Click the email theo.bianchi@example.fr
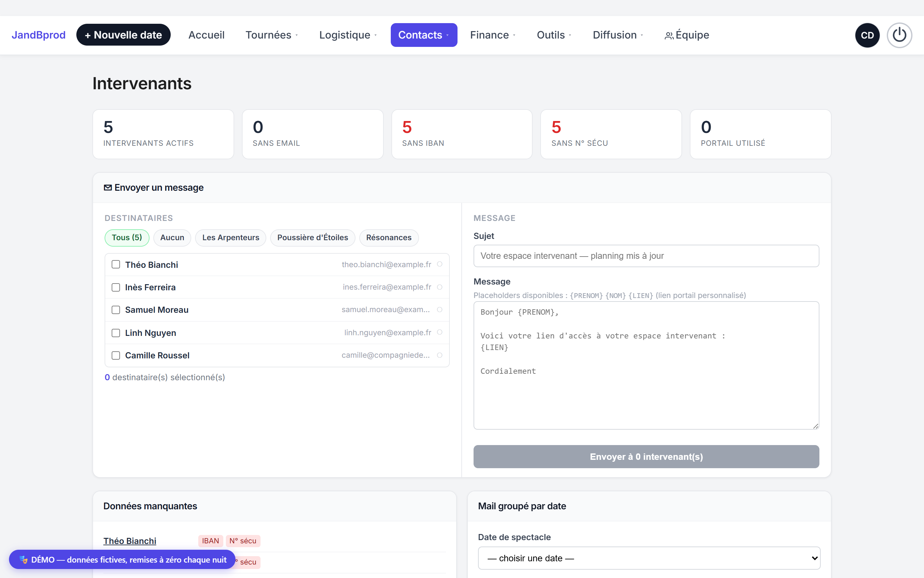 [386, 265]
